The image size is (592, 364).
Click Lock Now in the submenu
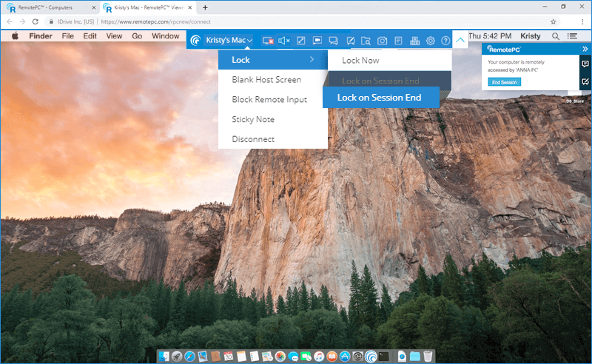click(360, 60)
